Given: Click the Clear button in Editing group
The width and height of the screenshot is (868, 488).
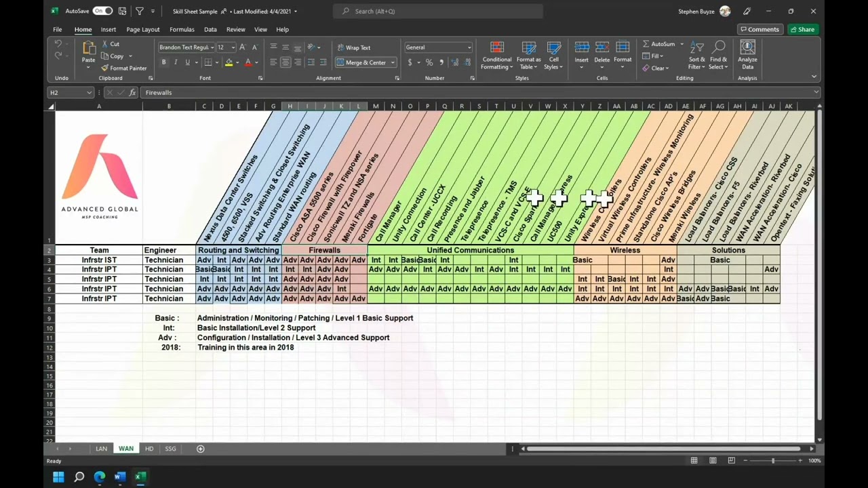Looking at the screenshot, I should pos(656,68).
